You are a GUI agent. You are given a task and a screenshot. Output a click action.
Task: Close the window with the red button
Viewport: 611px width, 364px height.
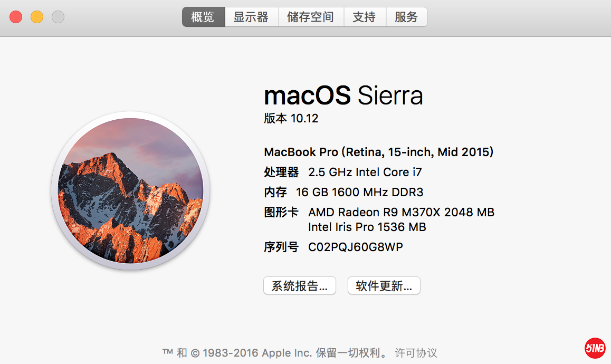pos(16,17)
